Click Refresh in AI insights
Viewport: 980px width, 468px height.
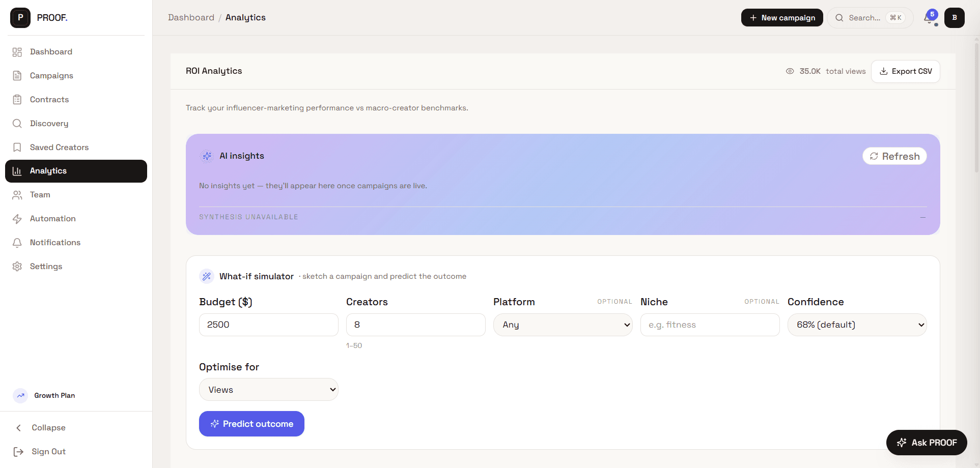click(x=894, y=156)
